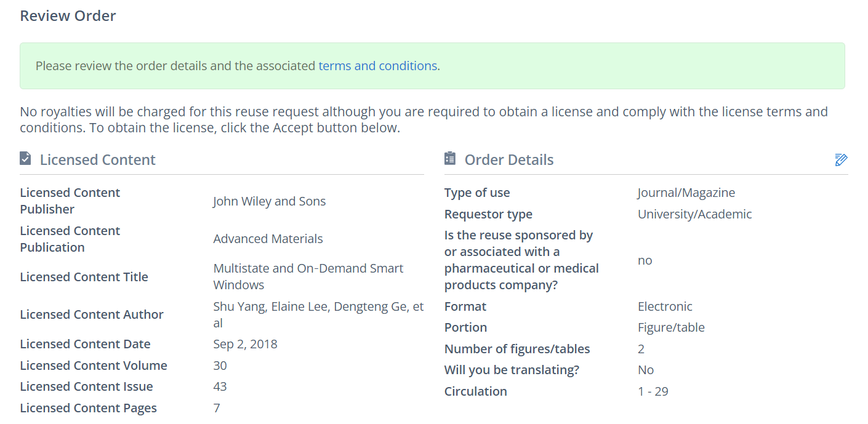Click the author list starting with Shu Yang
Screen dimensions: 868x424
pos(318,314)
